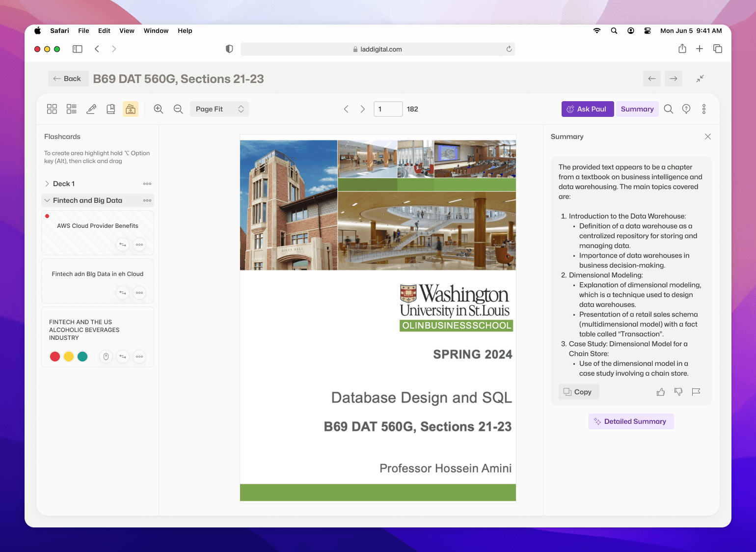Collapse the viewer with shrink icon

(x=700, y=79)
